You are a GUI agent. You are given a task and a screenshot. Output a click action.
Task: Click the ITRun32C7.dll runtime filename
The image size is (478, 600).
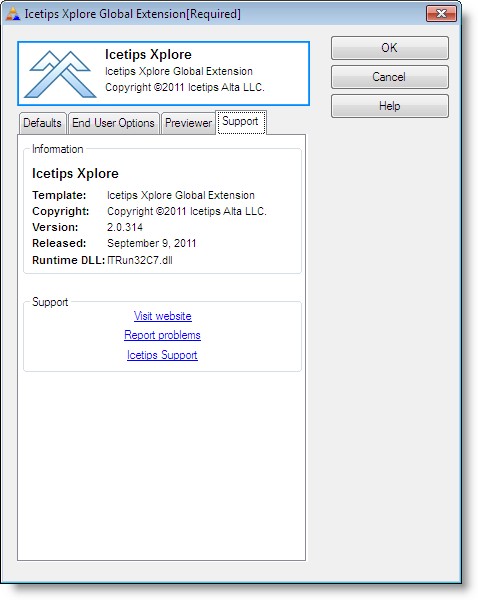(140, 260)
